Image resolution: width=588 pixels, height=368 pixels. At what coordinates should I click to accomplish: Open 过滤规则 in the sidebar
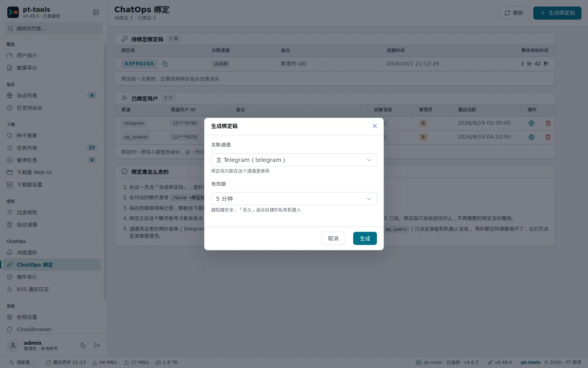[x=51, y=213]
